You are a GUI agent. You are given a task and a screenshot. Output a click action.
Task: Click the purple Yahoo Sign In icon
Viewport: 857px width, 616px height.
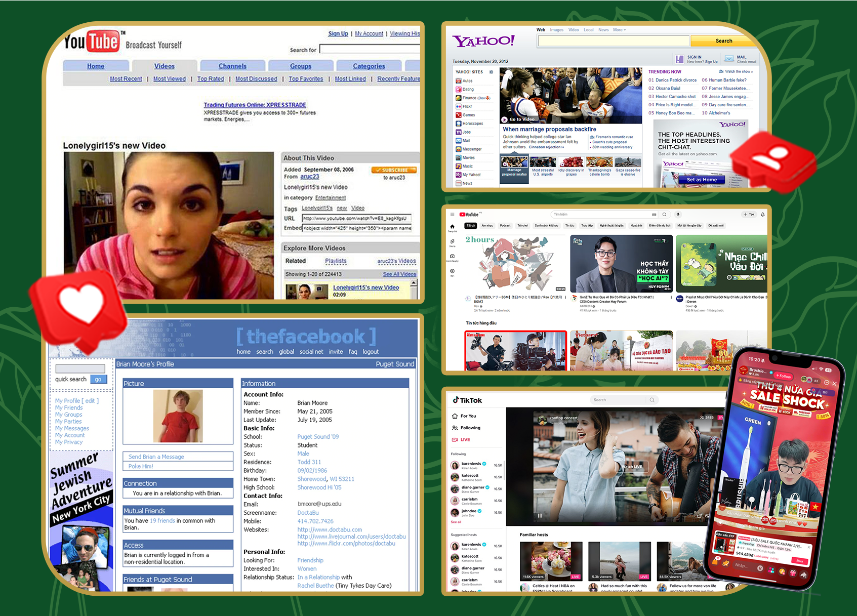[679, 59]
